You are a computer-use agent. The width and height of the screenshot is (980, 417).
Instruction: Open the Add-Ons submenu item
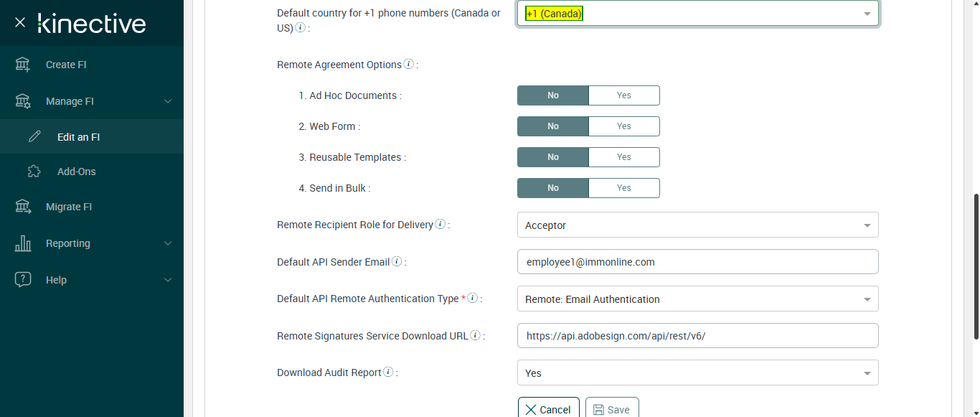pyautogui.click(x=92, y=172)
